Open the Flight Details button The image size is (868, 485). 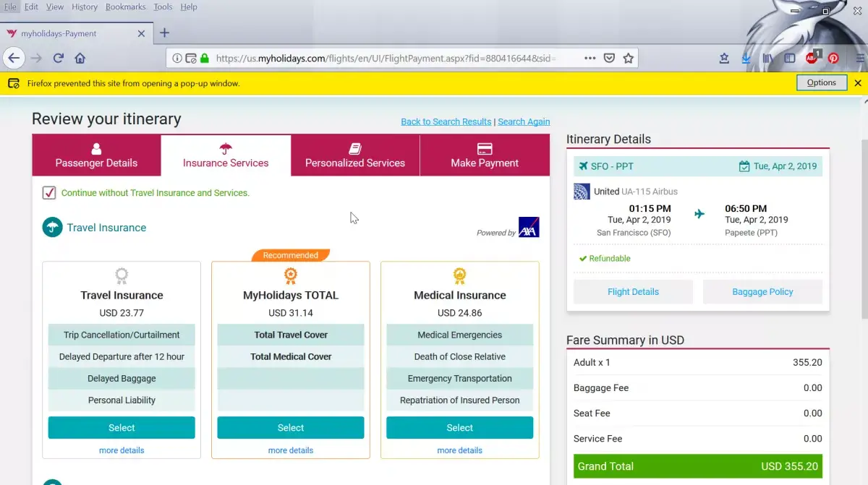pyautogui.click(x=633, y=292)
